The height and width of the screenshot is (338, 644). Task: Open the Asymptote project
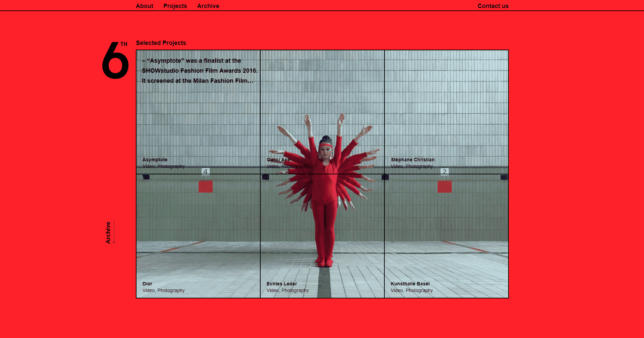(155, 160)
